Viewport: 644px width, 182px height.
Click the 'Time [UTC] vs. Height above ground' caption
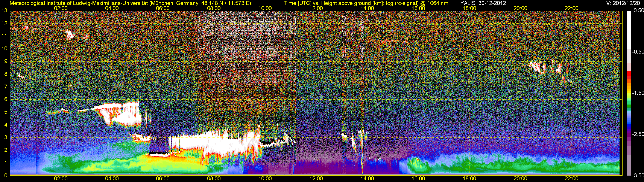click(x=366, y=3)
